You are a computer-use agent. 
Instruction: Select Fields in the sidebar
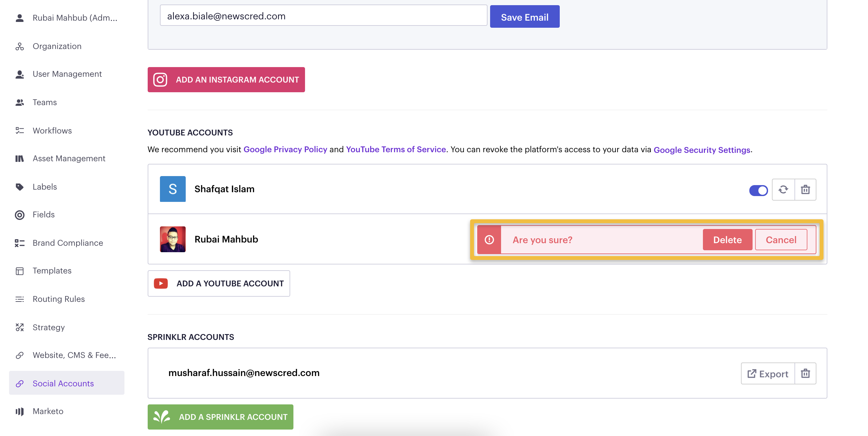(67, 215)
